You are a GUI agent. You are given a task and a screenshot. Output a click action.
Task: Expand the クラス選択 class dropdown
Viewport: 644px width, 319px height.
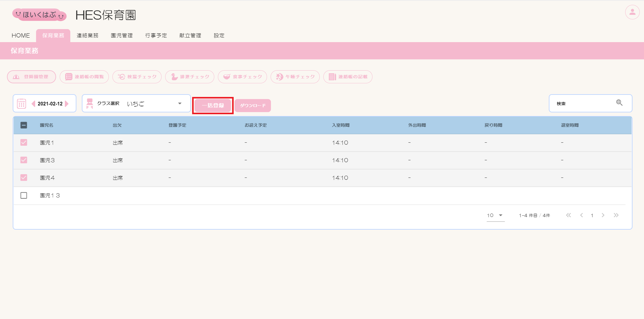coord(180,104)
